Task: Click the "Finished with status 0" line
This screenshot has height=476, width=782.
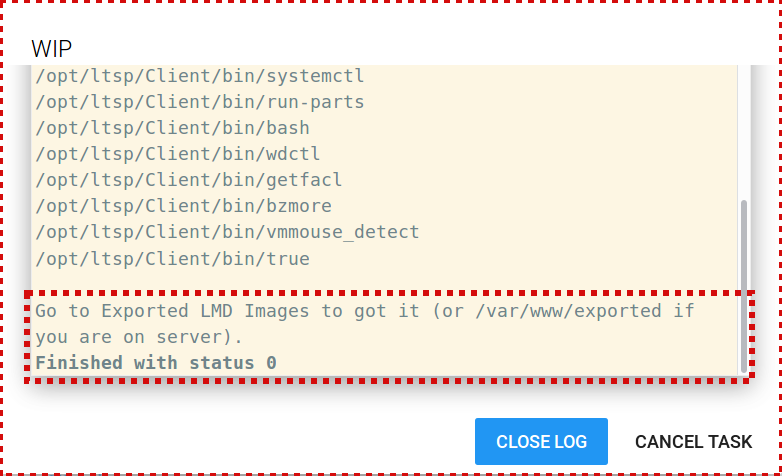Action: (156, 362)
